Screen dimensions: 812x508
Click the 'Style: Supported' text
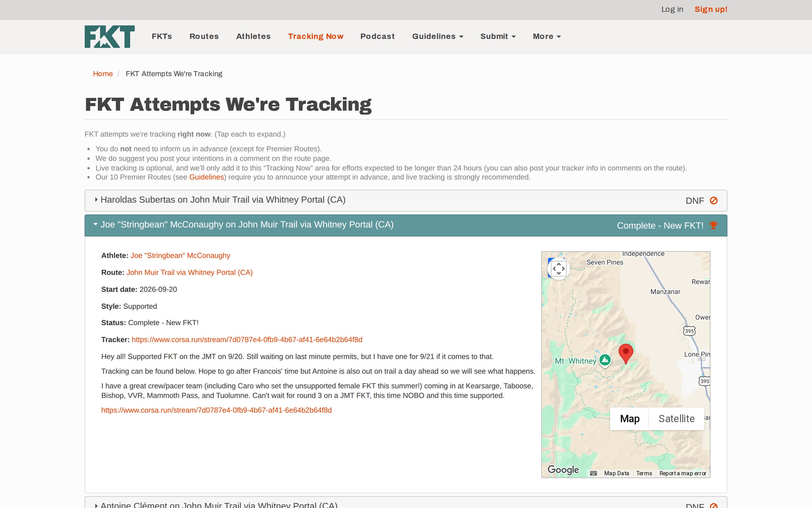pos(129,306)
